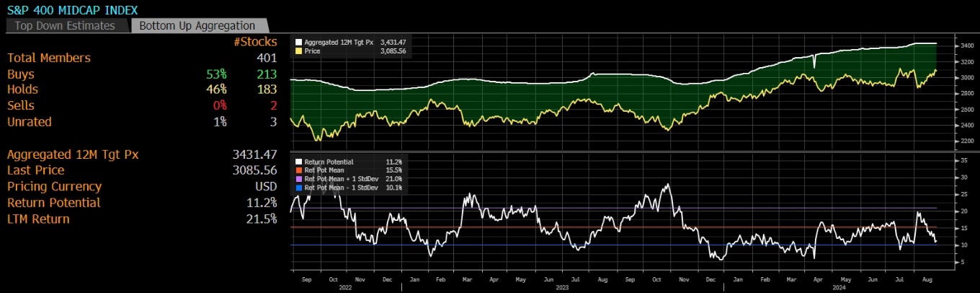The height and width of the screenshot is (293, 980).
Task: Click the 3431.47 target price value in summary
Action: (255, 154)
